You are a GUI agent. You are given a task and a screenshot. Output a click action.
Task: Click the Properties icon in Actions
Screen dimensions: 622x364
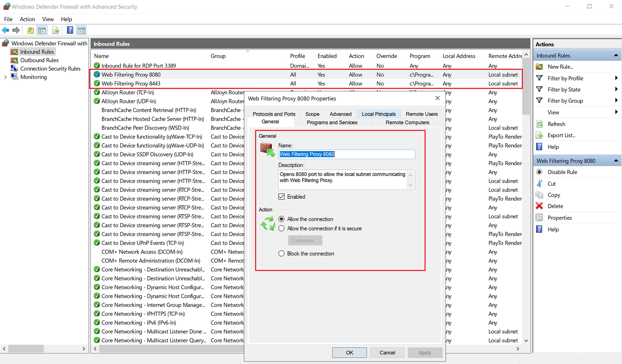(x=539, y=217)
